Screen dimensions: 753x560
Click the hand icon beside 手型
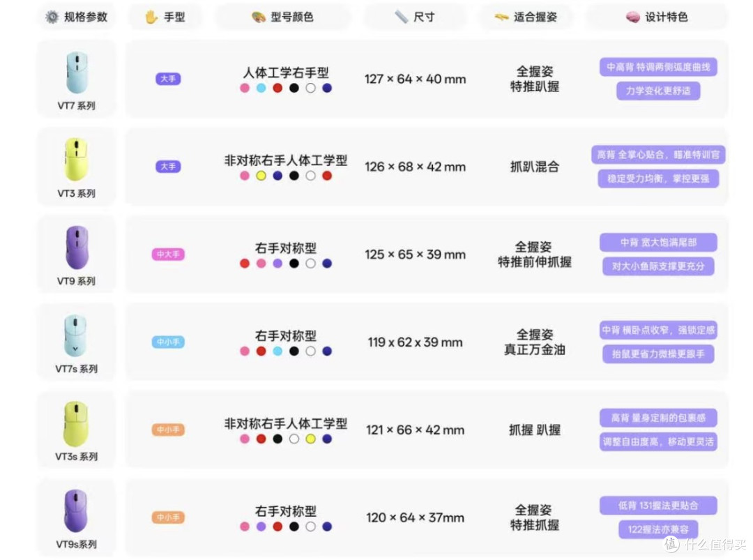click(x=151, y=17)
